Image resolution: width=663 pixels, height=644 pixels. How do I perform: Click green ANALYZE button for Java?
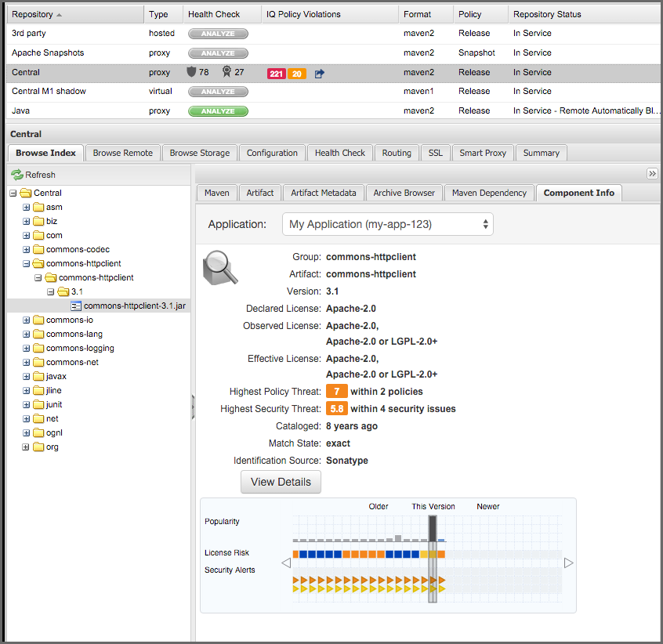(218, 111)
